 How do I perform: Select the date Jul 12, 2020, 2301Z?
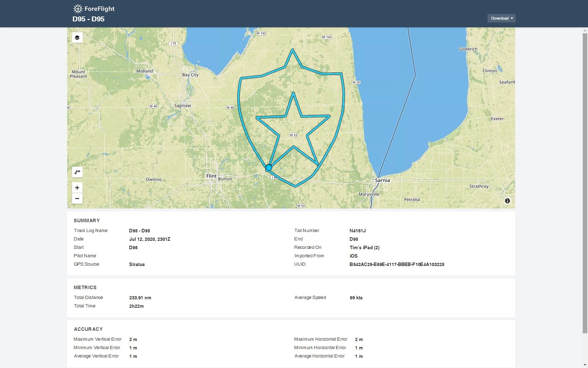coord(149,239)
